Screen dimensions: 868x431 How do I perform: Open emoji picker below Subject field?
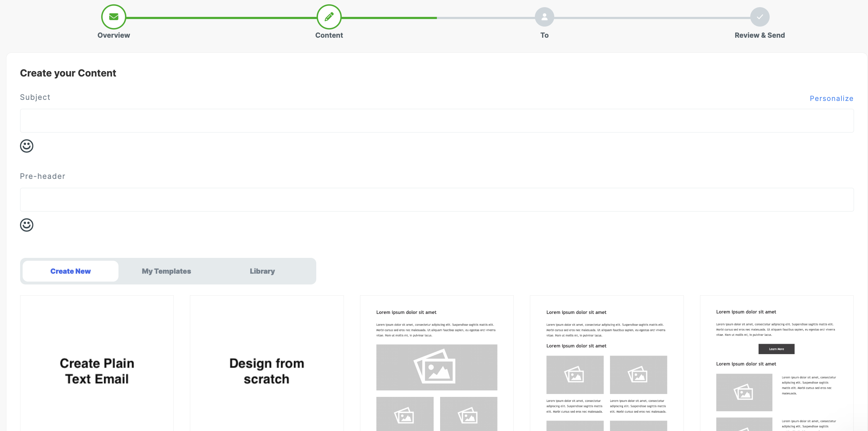point(27,146)
